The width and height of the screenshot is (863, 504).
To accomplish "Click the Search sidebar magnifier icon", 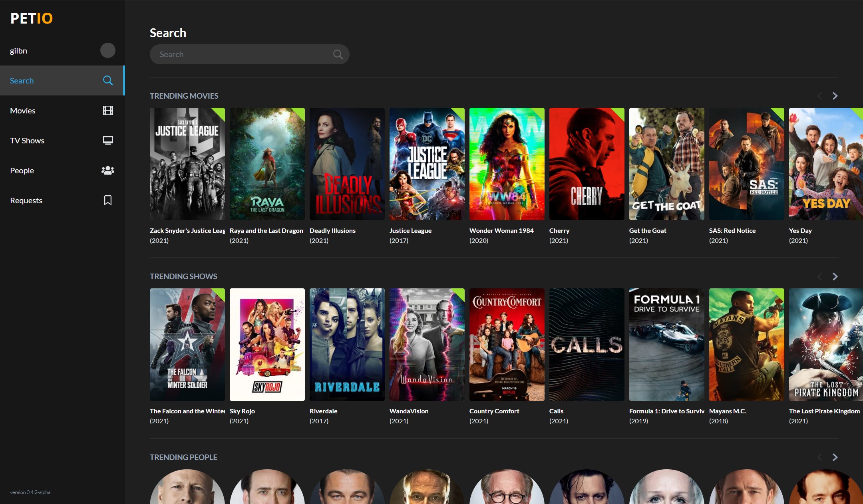I will coord(108,80).
